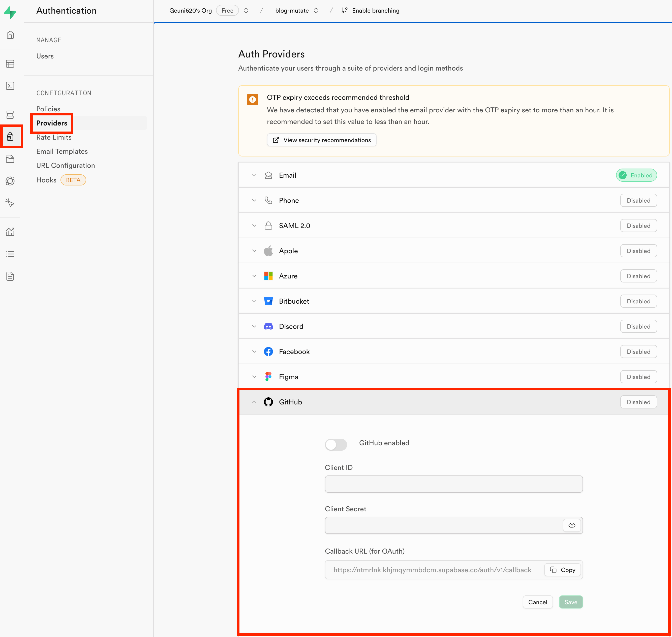This screenshot has width=672, height=637.
Task: Click the SAML 2.0 lock icon
Action: 268,226
